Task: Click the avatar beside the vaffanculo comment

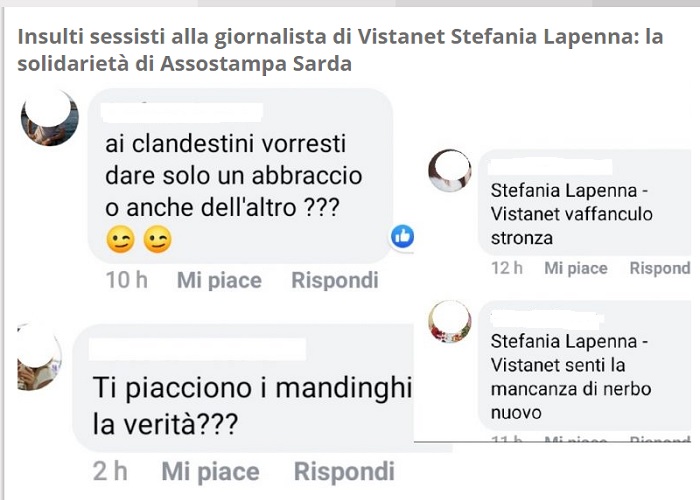Action: 450,171
